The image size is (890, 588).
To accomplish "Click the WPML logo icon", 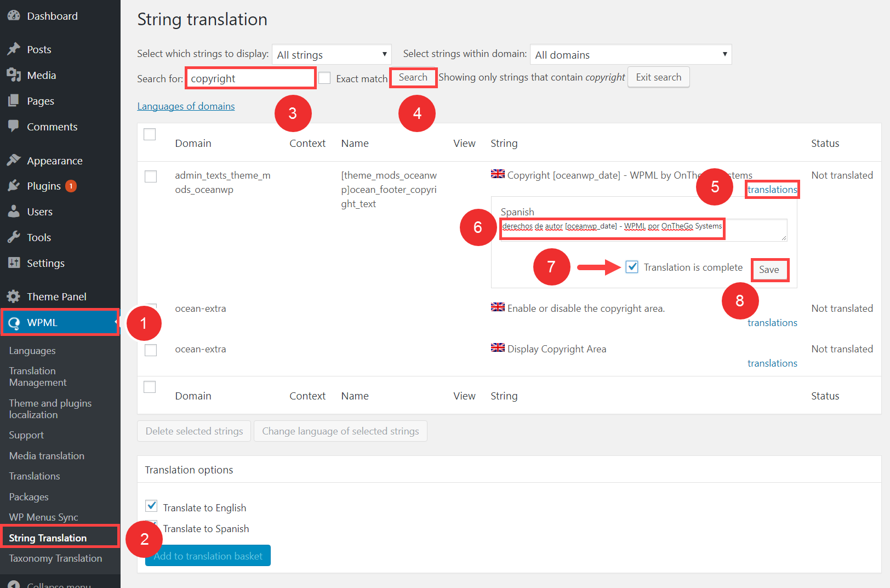I will pos(14,323).
